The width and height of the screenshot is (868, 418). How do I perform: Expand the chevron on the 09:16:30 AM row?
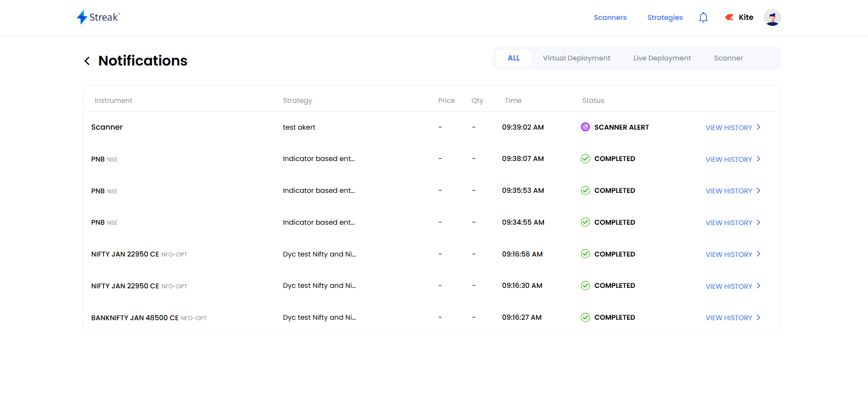coord(758,286)
